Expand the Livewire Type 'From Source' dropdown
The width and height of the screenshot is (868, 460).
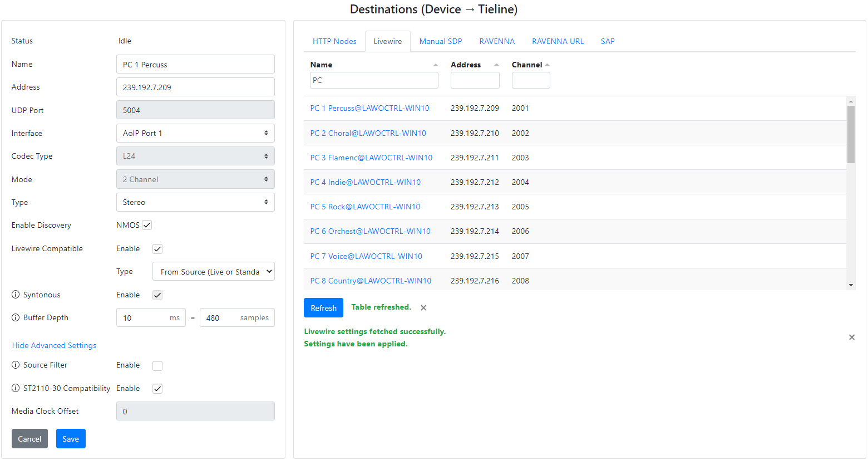pos(213,272)
